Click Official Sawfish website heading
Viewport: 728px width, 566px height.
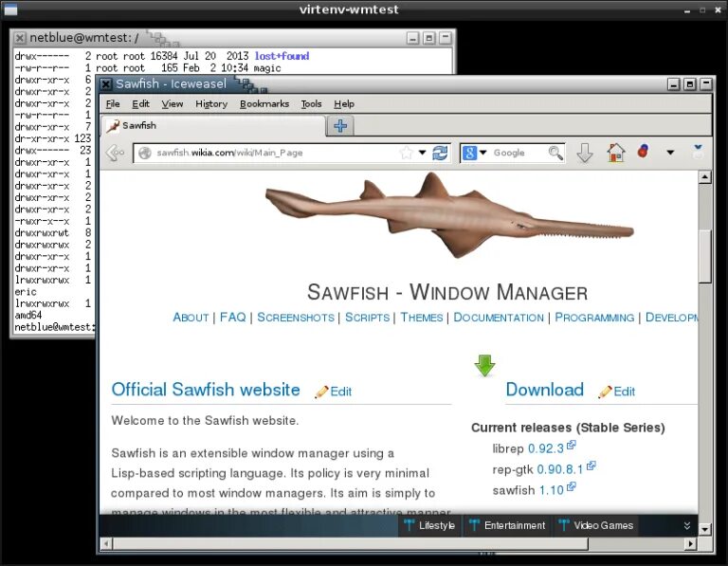206,390
